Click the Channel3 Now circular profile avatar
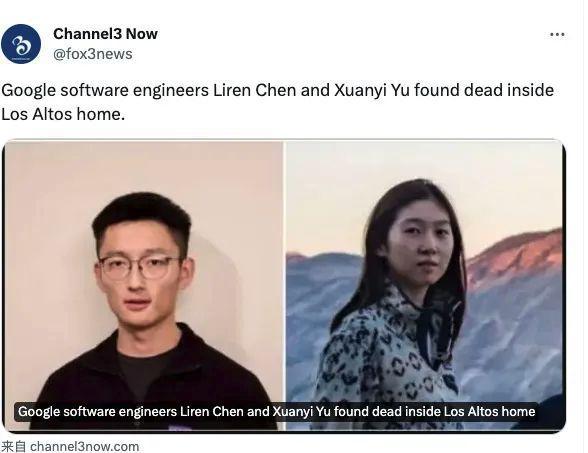 21,44
